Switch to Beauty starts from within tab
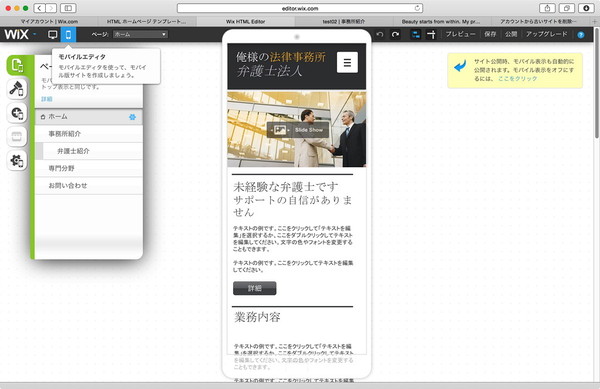The height and width of the screenshot is (389, 600). 442,21
